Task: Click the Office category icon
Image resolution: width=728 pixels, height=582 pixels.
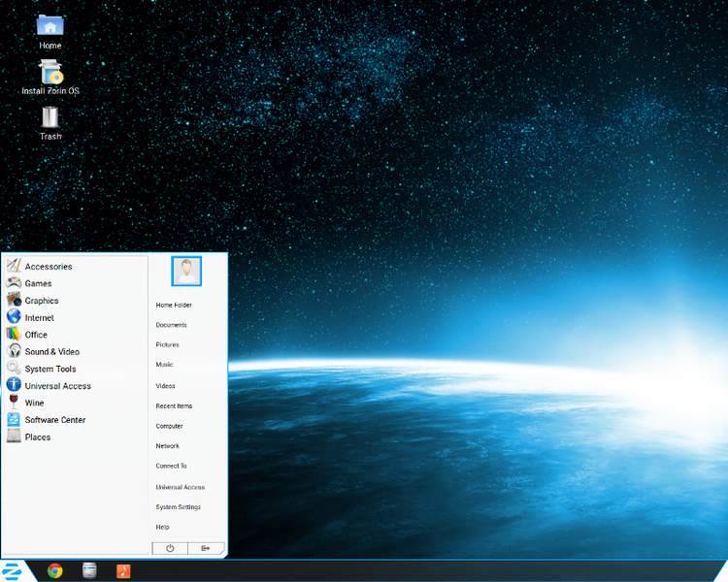Action: 14,334
